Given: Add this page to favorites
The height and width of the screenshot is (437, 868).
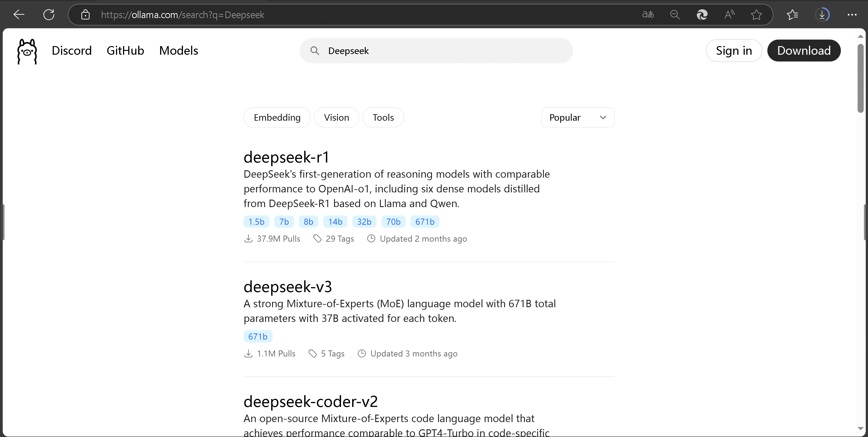Looking at the screenshot, I should point(757,14).
